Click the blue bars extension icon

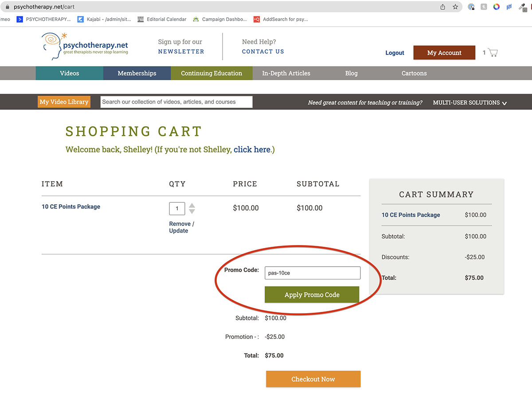(x=509, y=7)
